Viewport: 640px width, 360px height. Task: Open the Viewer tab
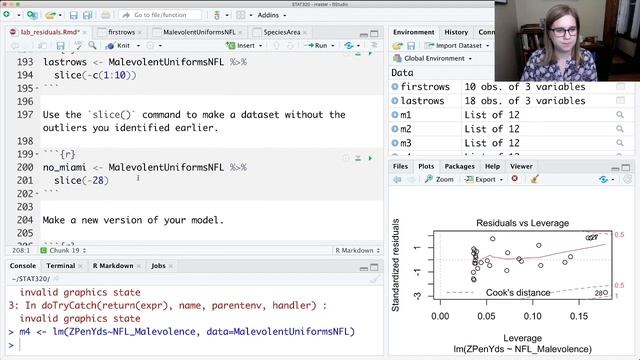(x=521, y=166)
